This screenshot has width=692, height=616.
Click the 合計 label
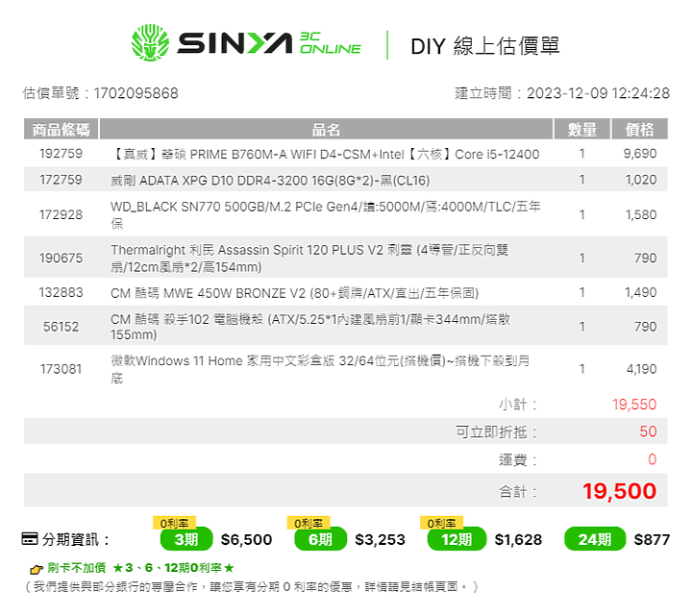click(x=518, y=492)
